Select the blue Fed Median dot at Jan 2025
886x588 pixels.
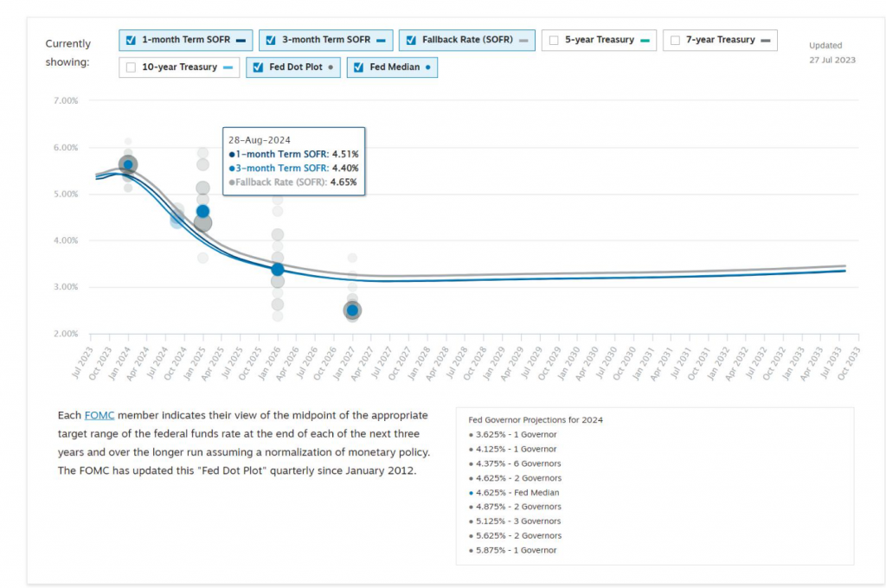[x=202, y=211]
